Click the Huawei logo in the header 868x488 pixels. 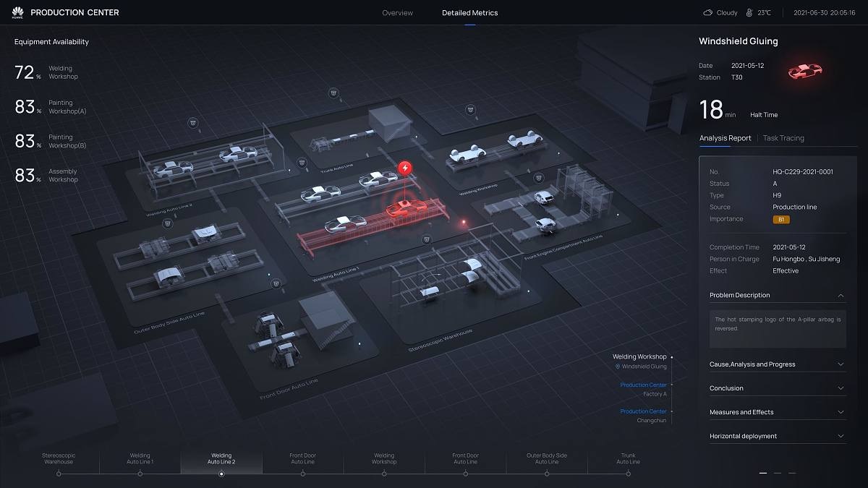coord(17,12)
